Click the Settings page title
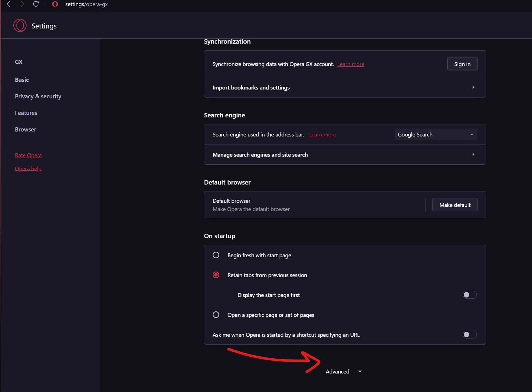 coord(44,26)
